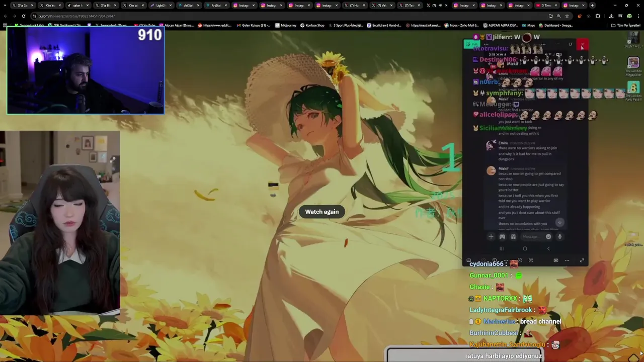The image size is (644, 362).
Task: Close the LightSh tab
Action: coord(171,6)
